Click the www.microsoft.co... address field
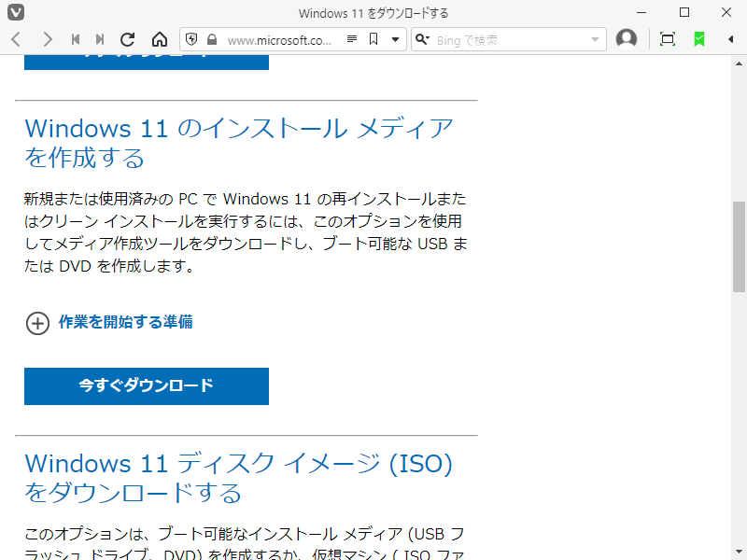 coord(279,40)
